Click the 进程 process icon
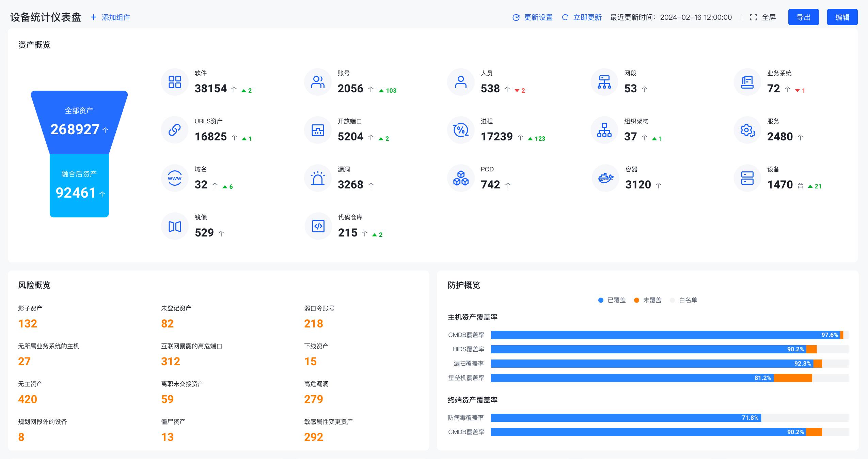This screenshot has width=868, height=459. 461,130
